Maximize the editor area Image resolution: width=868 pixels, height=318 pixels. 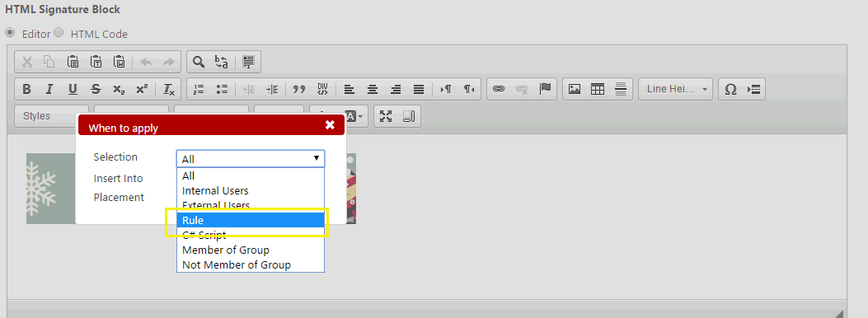click(386, 116)
